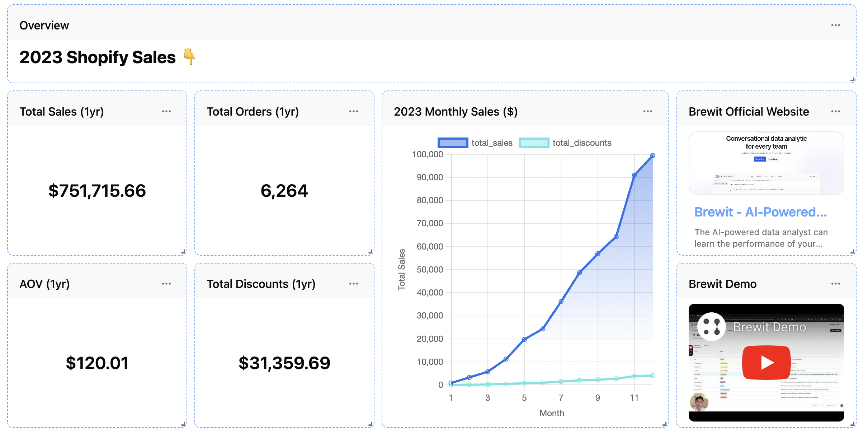Toggle total_sales series in chart legend
Image resolution: width=868 pixels, height=433 pixels.
[x=492, y=143]
